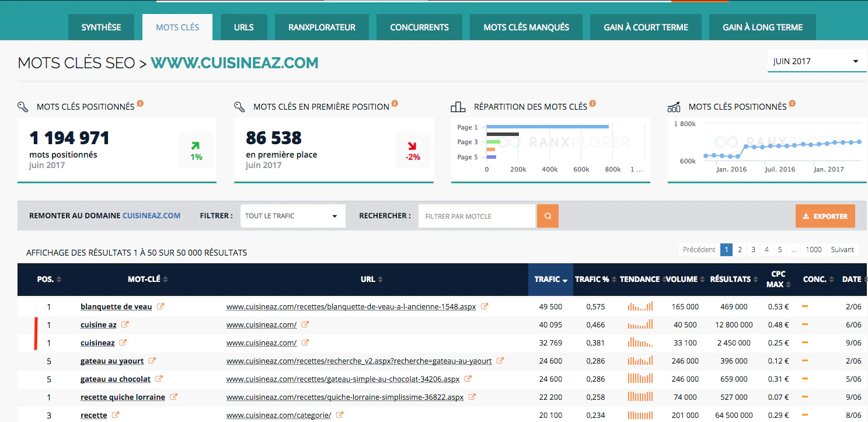868x422 pixels.
Task: Sort the table by Conc. column
Action: click(819, 280)
